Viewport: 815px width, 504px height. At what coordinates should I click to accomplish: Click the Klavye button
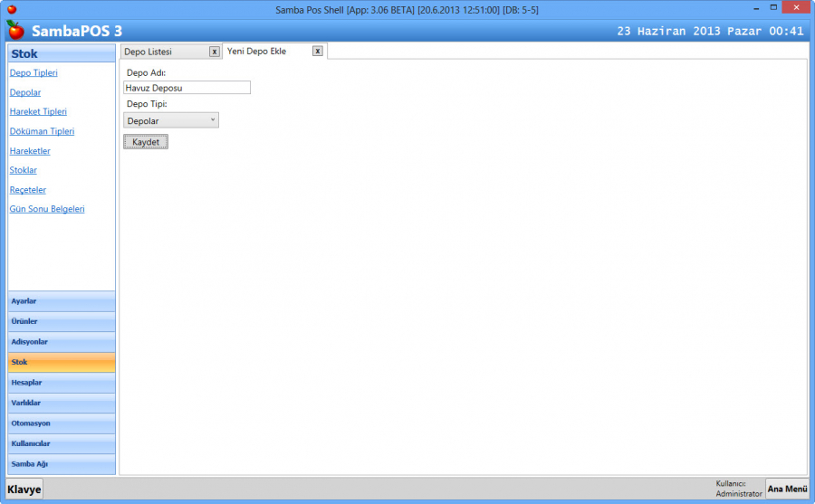tap(24, 490)
